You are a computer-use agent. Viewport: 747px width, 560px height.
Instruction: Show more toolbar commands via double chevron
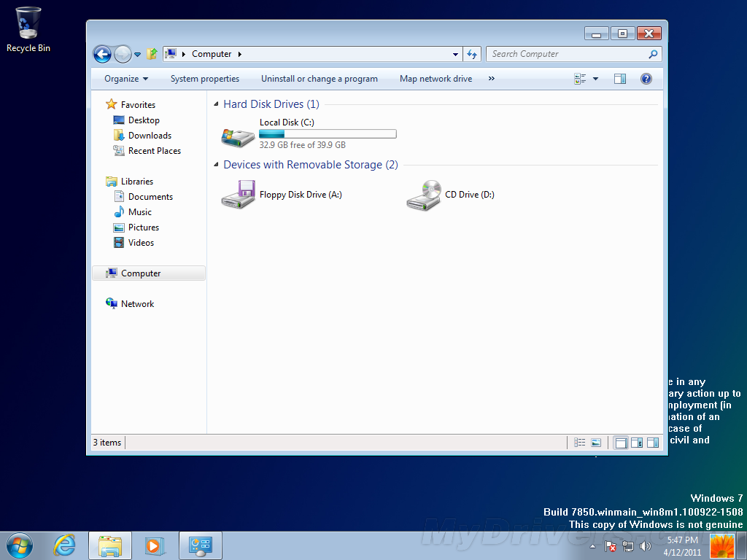pyautogui.click(x=491, y=79)
